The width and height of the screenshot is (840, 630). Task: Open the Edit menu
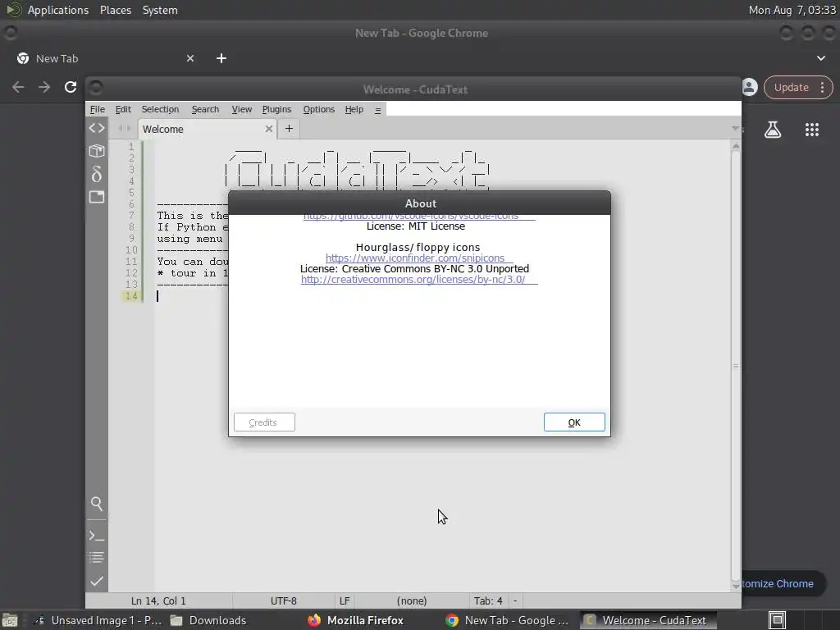pyautogui.click(x=123, y=109)
